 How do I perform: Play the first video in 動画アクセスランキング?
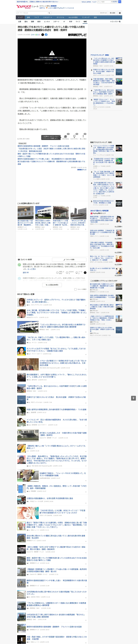(119, 148)
